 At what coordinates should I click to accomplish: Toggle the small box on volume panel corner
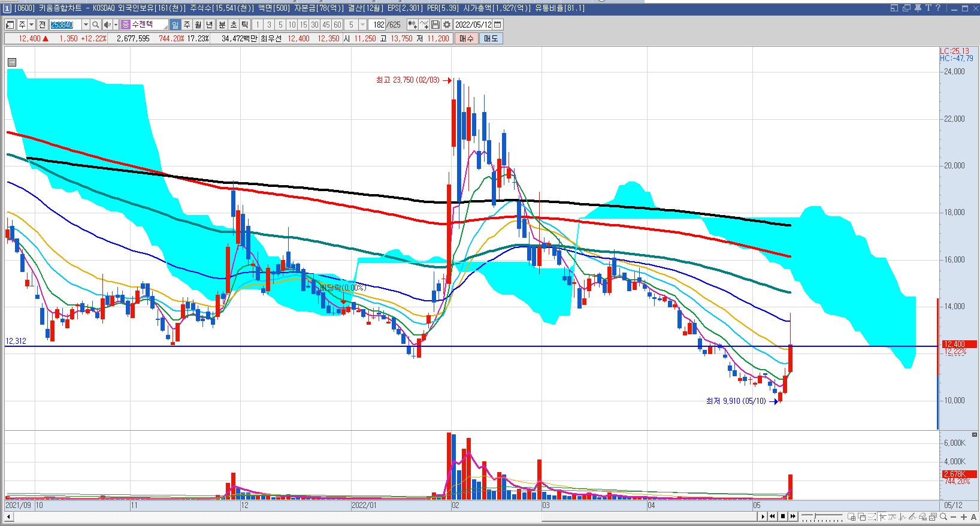(975, 434)
